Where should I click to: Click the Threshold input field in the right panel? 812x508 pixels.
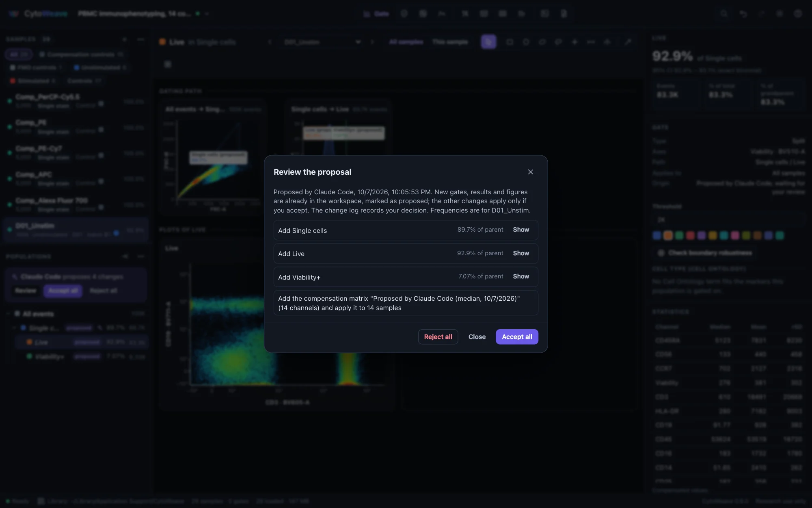[x=729, y=220]
